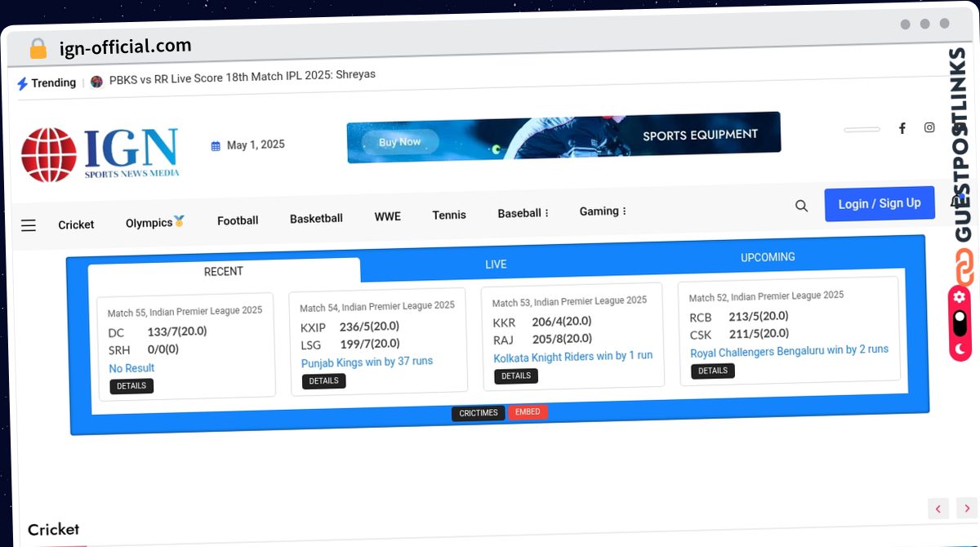Click the Login / Sign Up button
This screenshot has height=547, width=980.
point(880,204)
